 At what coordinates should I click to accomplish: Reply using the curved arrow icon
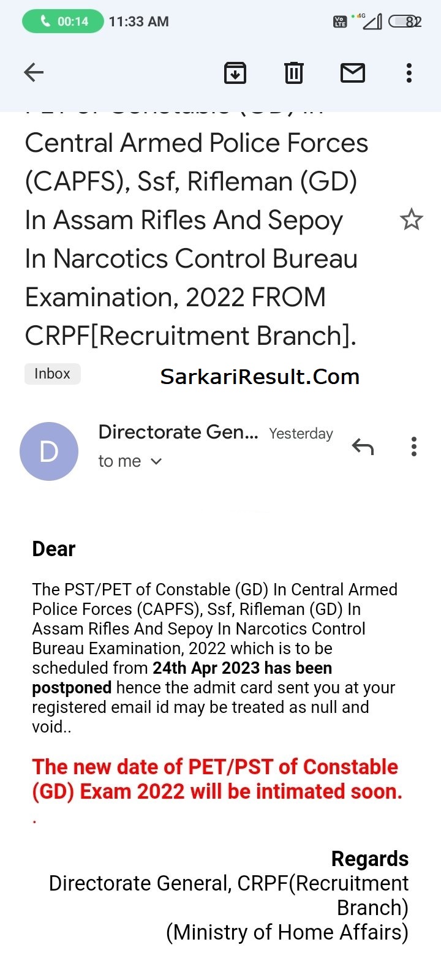point(363,447)
